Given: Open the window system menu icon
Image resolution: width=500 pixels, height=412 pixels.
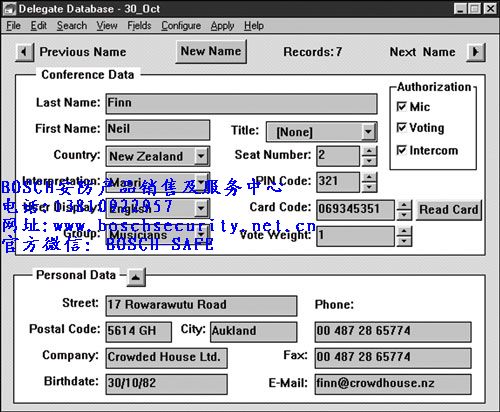Looking at the screenshot, I should point(9,9).
